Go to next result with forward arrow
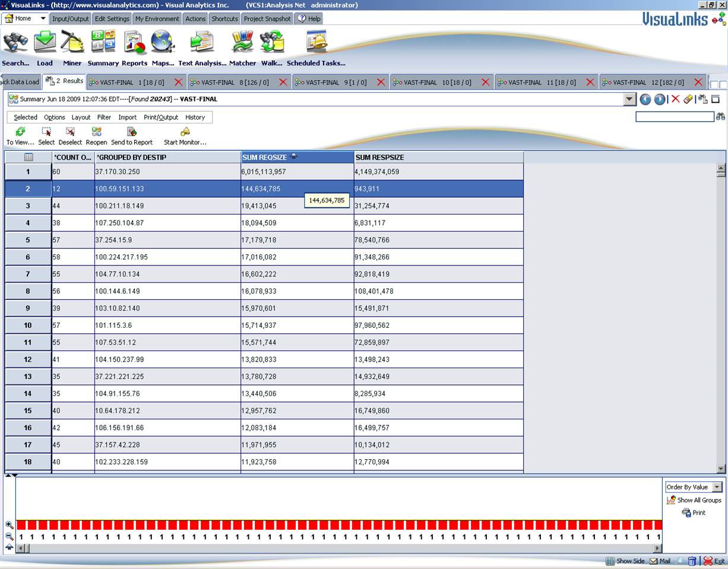 (660, 99)
